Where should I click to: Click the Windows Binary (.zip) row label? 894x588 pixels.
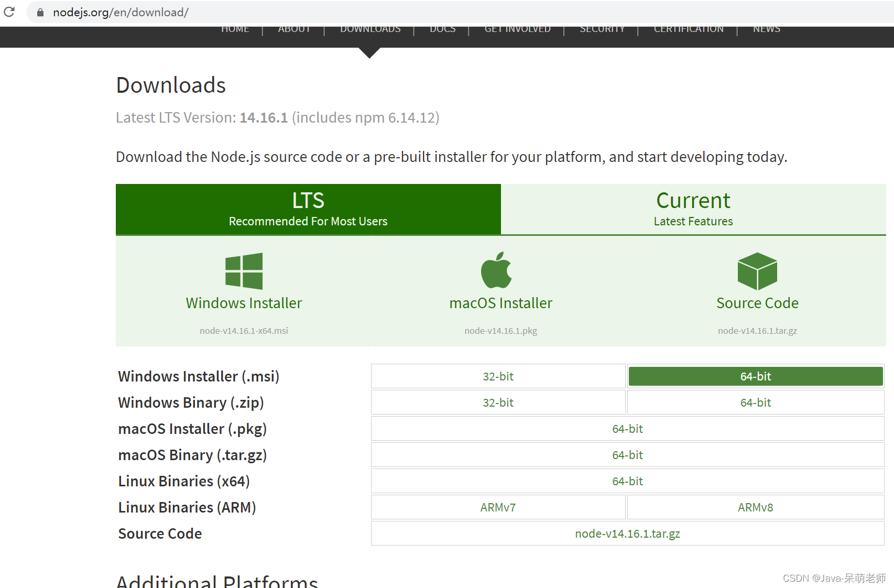pyautogui.click(x=191, y=402)
